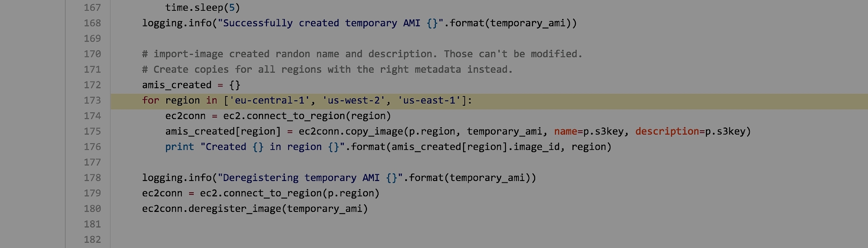Select line number 167 in the gutter
Screen dimensions: 868x248
[x=92, y=7]
